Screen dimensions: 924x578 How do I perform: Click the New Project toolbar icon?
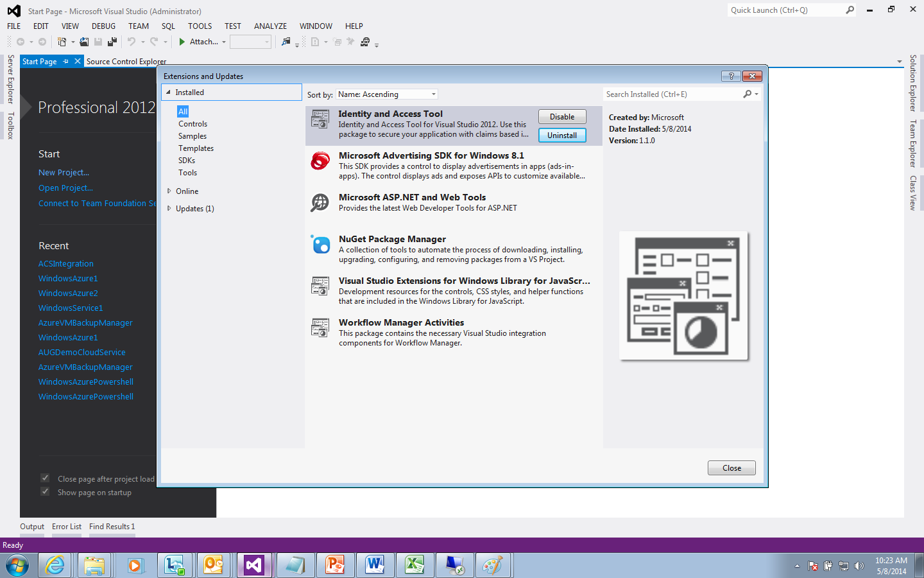coord(62,42)
